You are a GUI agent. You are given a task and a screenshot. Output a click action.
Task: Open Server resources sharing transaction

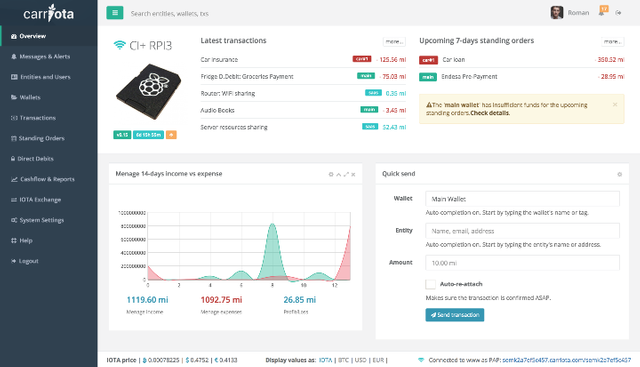[303, 127]
